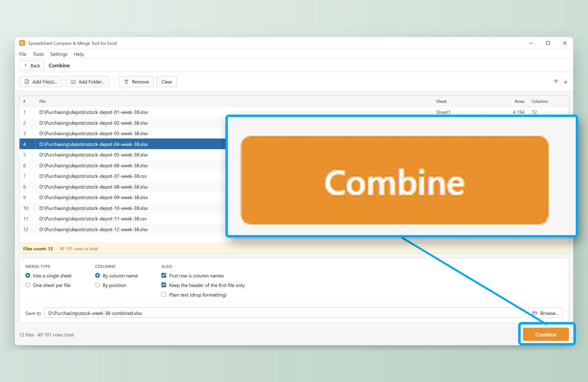The width and height of the screenshot is (588, 382).
Task: Browse for a save location
Action: (x=545, y=313)
